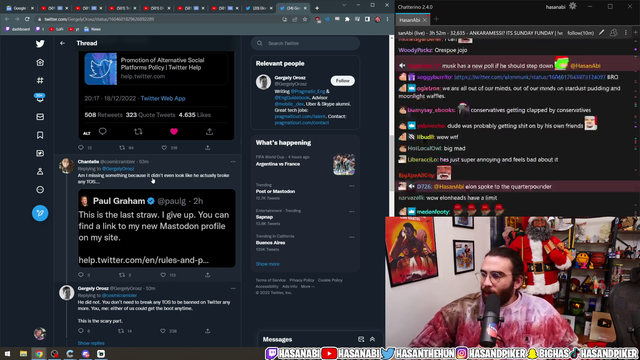Viewport: 640px width, 360px height.
Task: Click @HasanAbi mention in highlighted message
Action: coord(585,66)
